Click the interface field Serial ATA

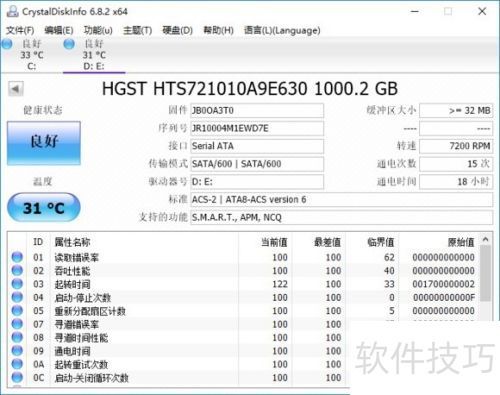coord(257,146)
